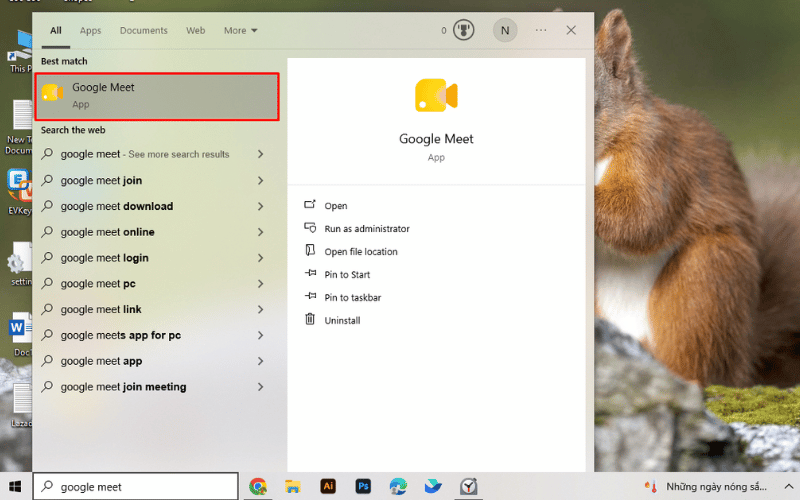This screenshot has height=500, width=800.
Task: Switch to the All tab
Action: click(x=56, y=31)
